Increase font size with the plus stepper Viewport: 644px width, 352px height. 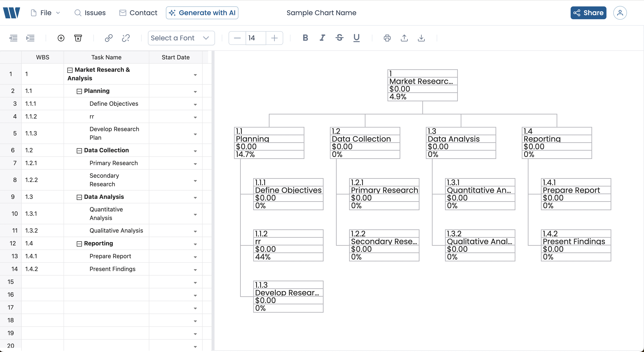[x=274, y=38]
